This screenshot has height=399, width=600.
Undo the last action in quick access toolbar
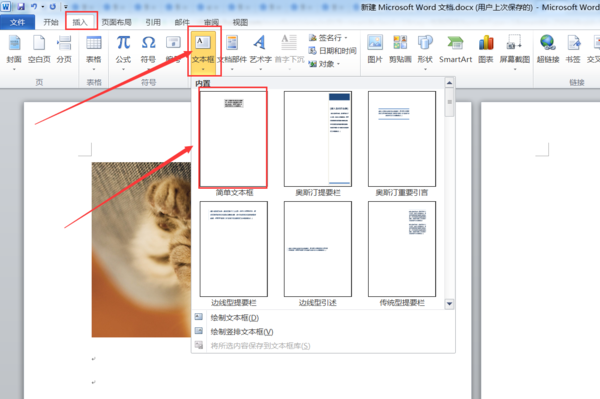[34, 7]
